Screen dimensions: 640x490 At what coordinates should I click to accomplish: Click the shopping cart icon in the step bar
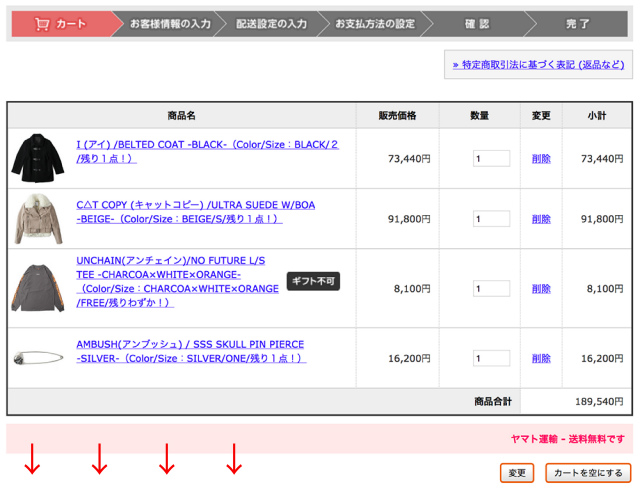[x=42, y=24]
